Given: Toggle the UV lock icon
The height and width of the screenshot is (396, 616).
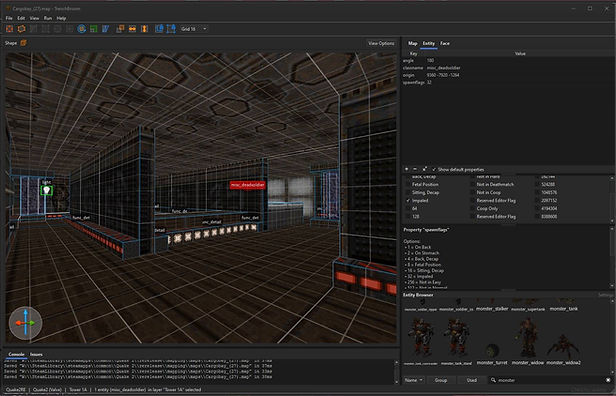Looking at the screenshot, I should 171,29.
